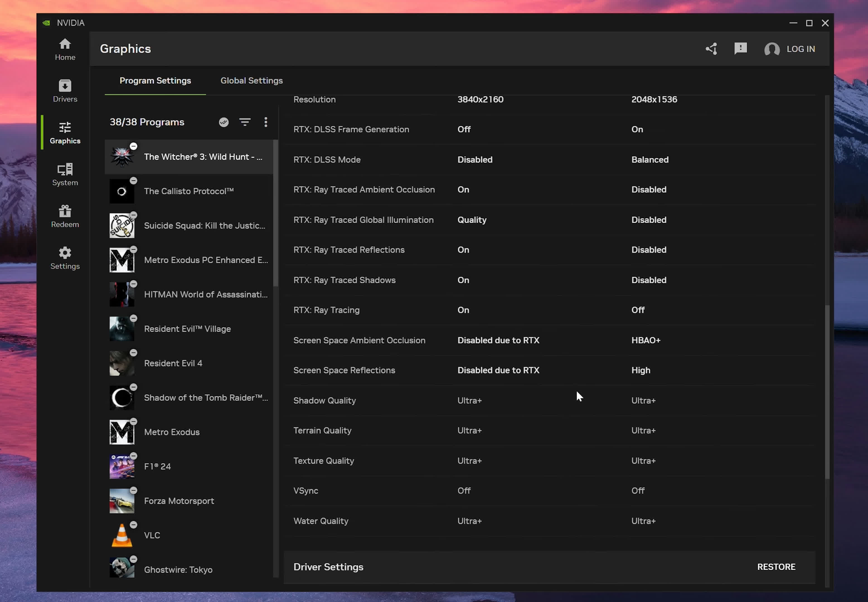This screenshot has height=602, width=868.
Task: Open the Redeem section
Action: (x=65, y=216)
